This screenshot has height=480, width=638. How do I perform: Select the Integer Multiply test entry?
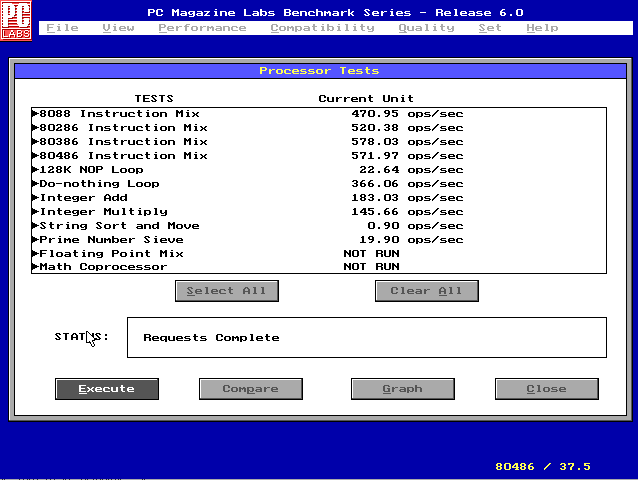pos(103,211)
